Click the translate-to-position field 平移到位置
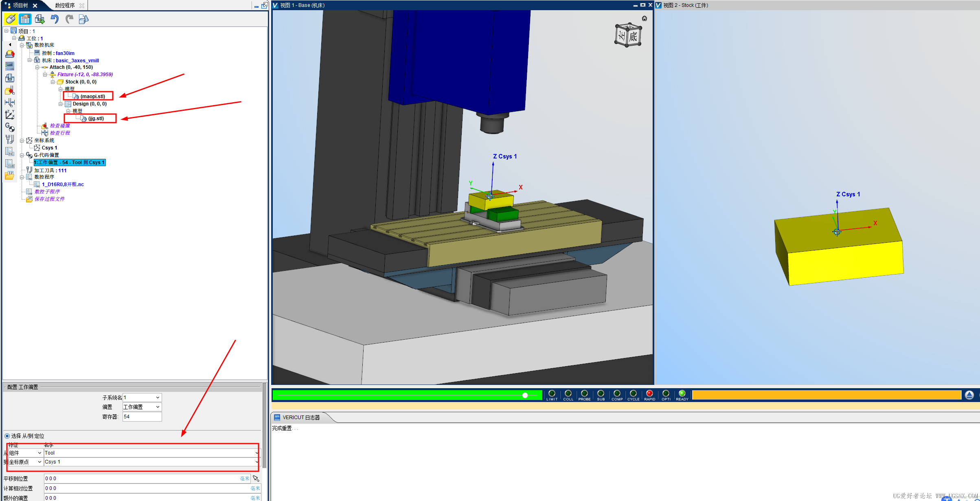The width and height of the screenshot is (980, 501). click(147, 479)
